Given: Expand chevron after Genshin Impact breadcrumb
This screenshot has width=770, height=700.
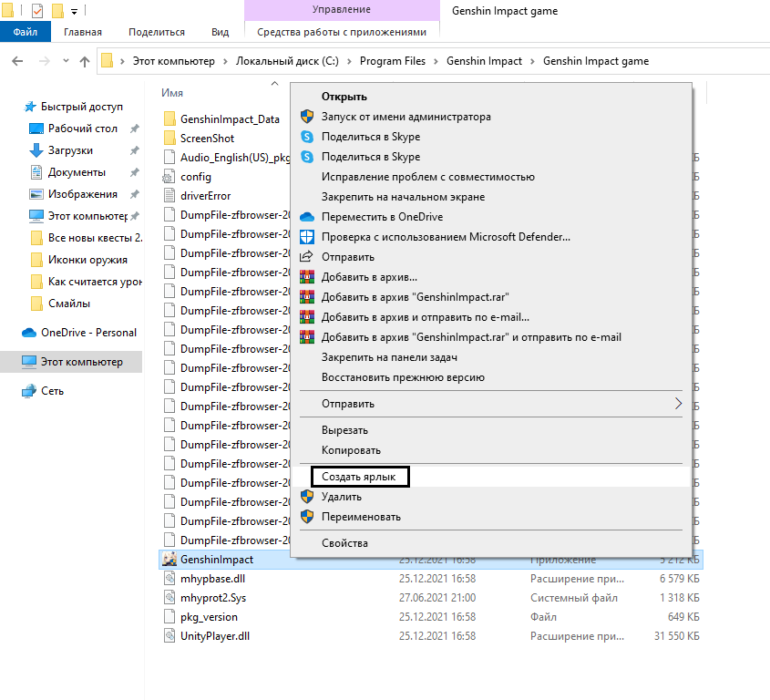Looking at the screenshot, I should [x=532, y=61].
